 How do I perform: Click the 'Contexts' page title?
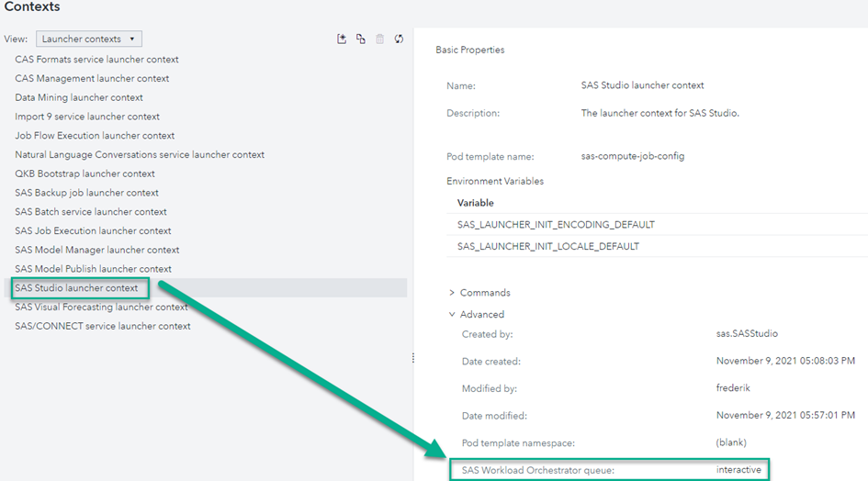point(32,6)
